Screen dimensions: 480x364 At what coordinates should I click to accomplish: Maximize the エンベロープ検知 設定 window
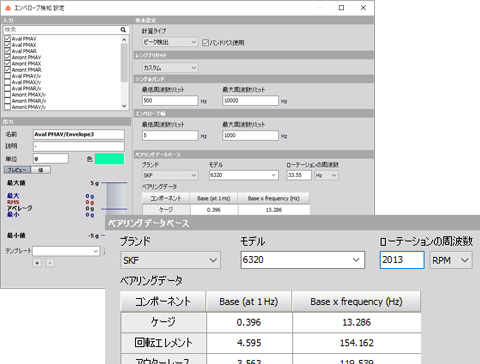click(x=341, y=7)
